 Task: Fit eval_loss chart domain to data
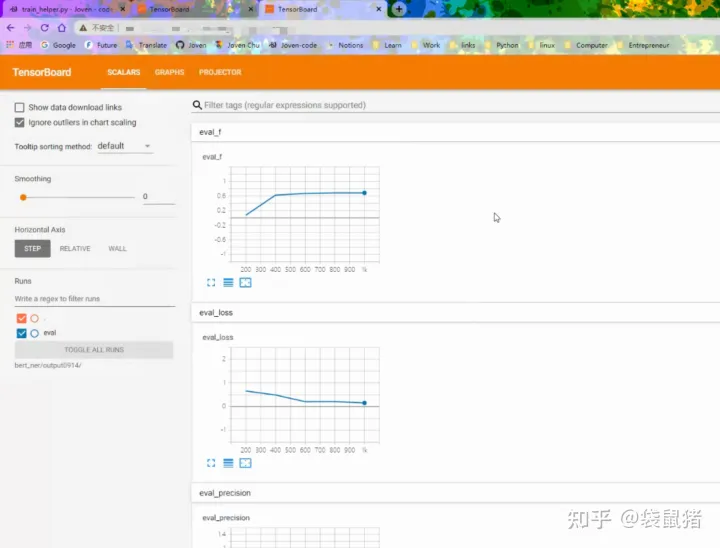pos(245,463)
